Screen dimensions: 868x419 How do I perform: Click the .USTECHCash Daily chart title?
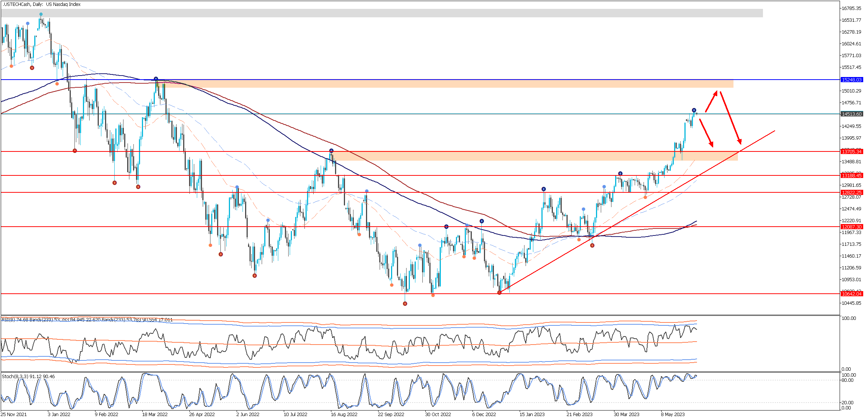42,4
